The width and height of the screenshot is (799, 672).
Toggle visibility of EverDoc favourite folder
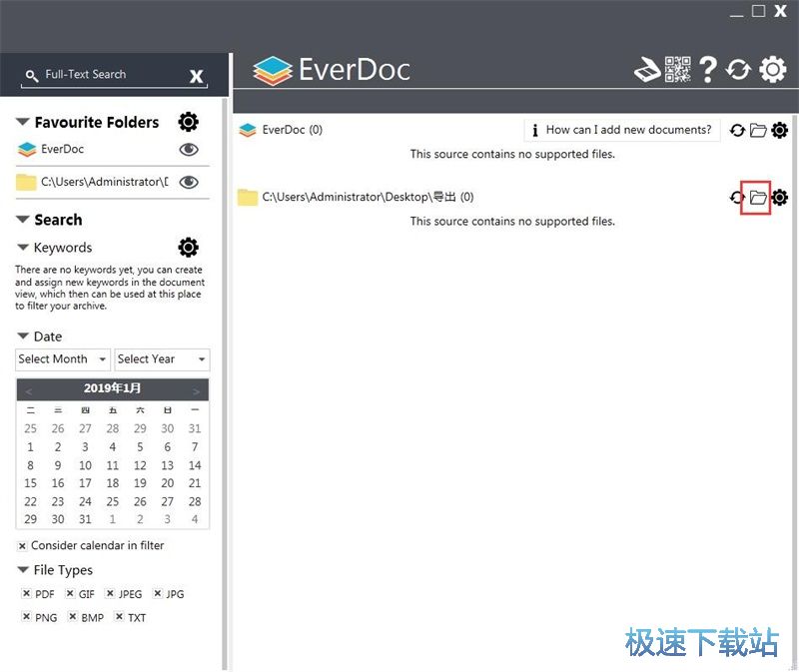189,149
